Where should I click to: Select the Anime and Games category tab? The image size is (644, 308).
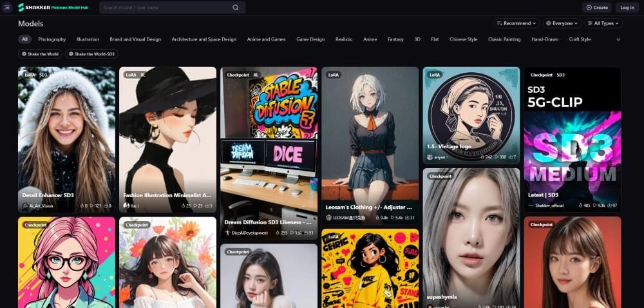pyautogui.click(x=266, y=39)
